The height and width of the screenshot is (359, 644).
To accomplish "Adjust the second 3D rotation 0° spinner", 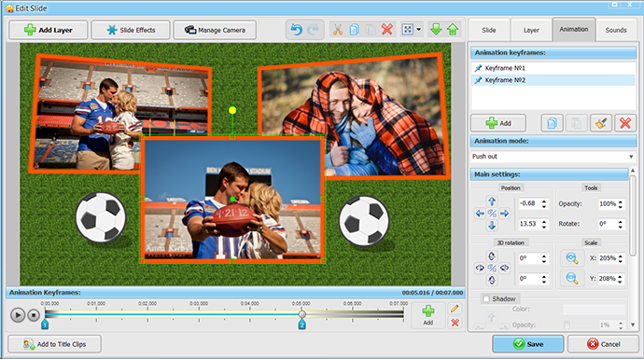I will pos(544,279).
